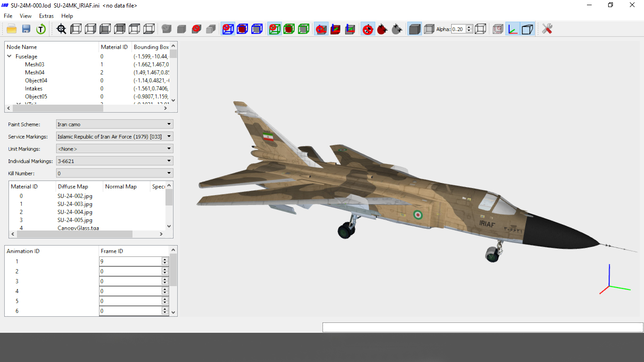The image size is (644, 362).
Task: Click the blue wireframe cube with gray fill
Action: [257, 29]
